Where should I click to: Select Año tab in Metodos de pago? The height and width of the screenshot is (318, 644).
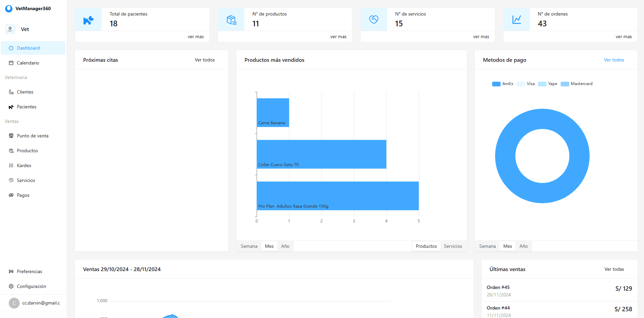click(x=524, y=246)
